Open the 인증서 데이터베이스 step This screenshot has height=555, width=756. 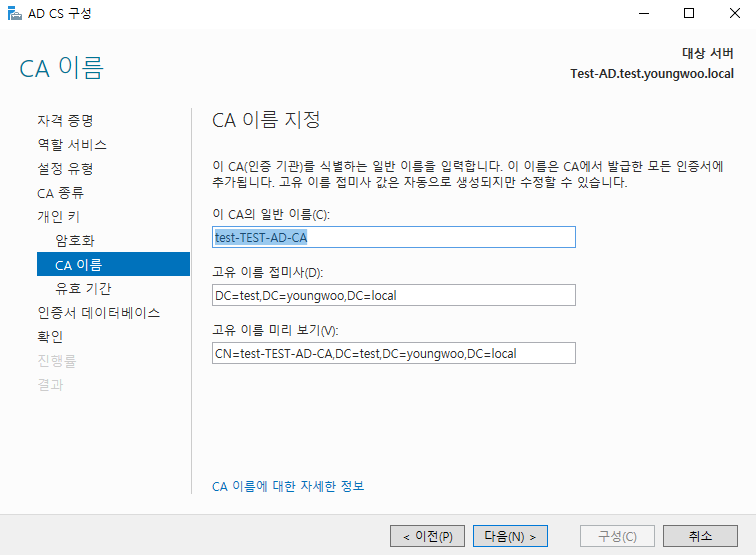point(98,312)
